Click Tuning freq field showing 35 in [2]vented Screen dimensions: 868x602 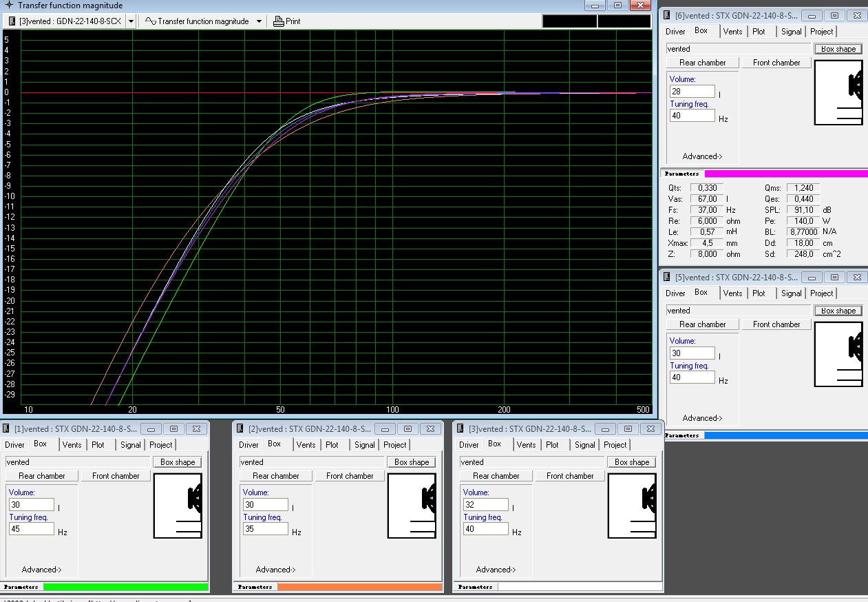pos(266,529)
